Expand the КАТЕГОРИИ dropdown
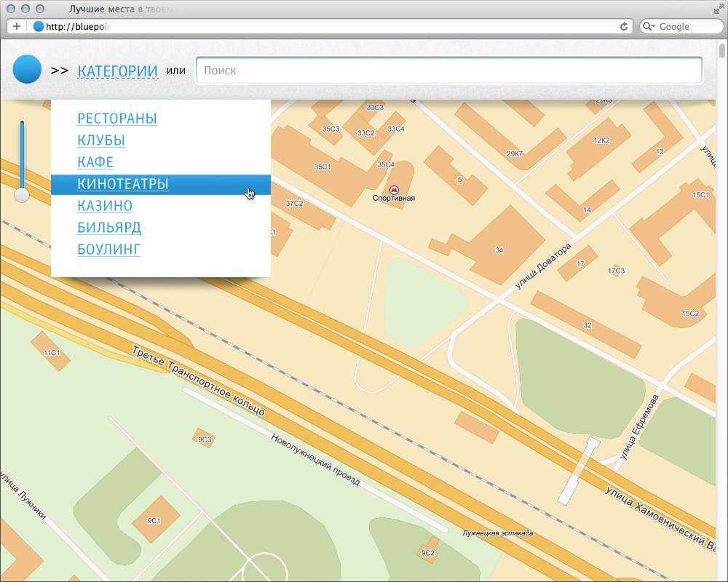Viewport: 728px width, 582px height. click(117, 71)
